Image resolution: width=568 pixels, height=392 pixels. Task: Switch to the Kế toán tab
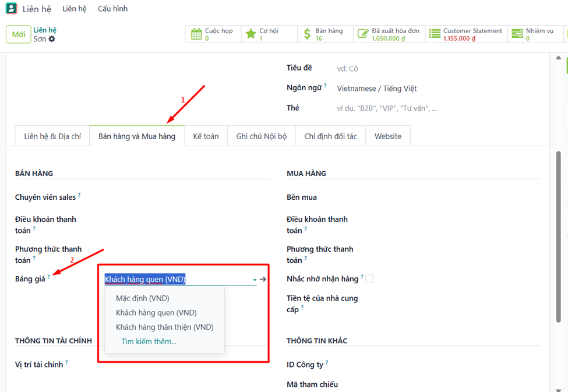click(x=206, y=136)
